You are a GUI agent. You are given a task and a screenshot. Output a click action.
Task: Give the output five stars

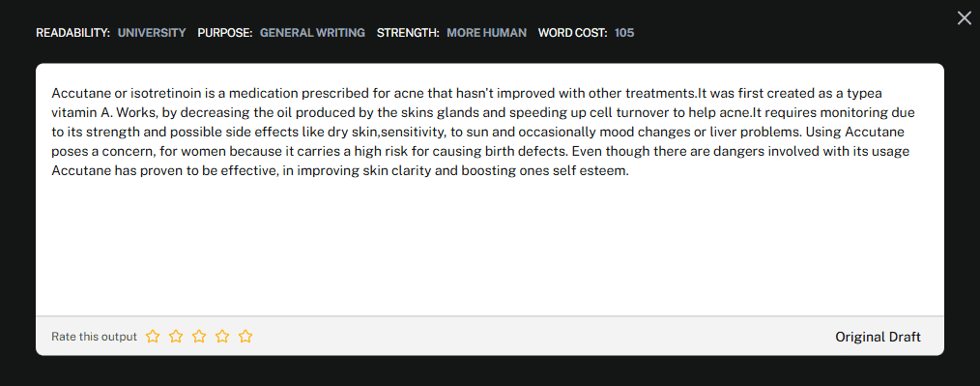point(245,337)
